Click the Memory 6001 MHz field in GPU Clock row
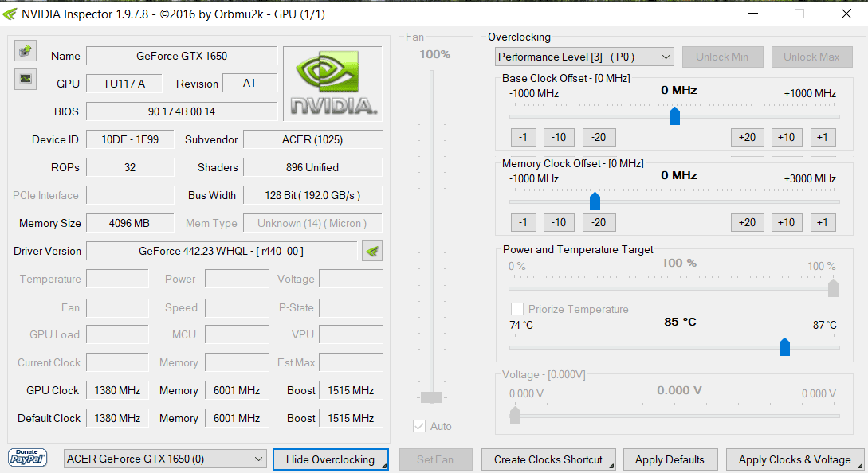This screenshot has width=868, height=473. coord(237,390)
